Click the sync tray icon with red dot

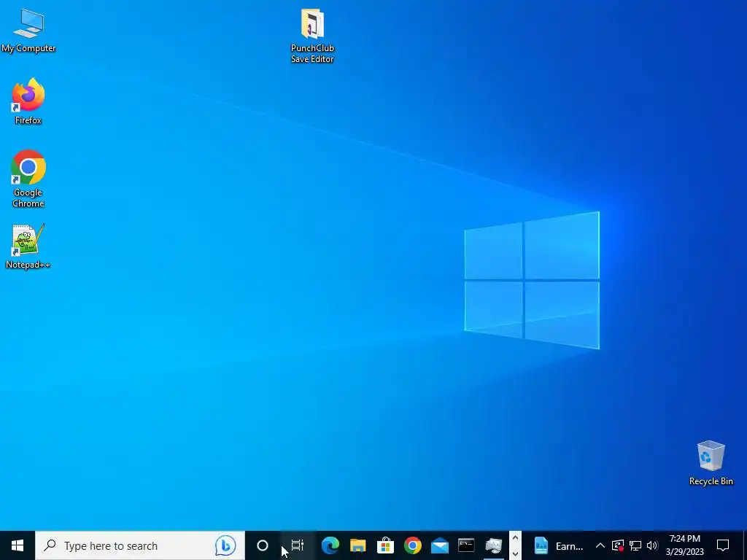pyautogui.click(x=618, y=545)
